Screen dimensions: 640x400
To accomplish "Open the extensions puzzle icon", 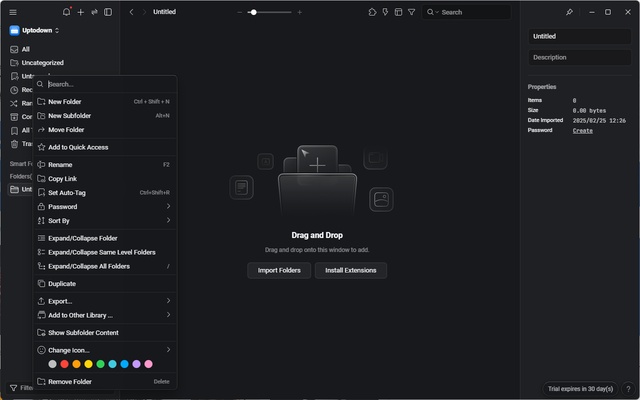I will [372, 12].
